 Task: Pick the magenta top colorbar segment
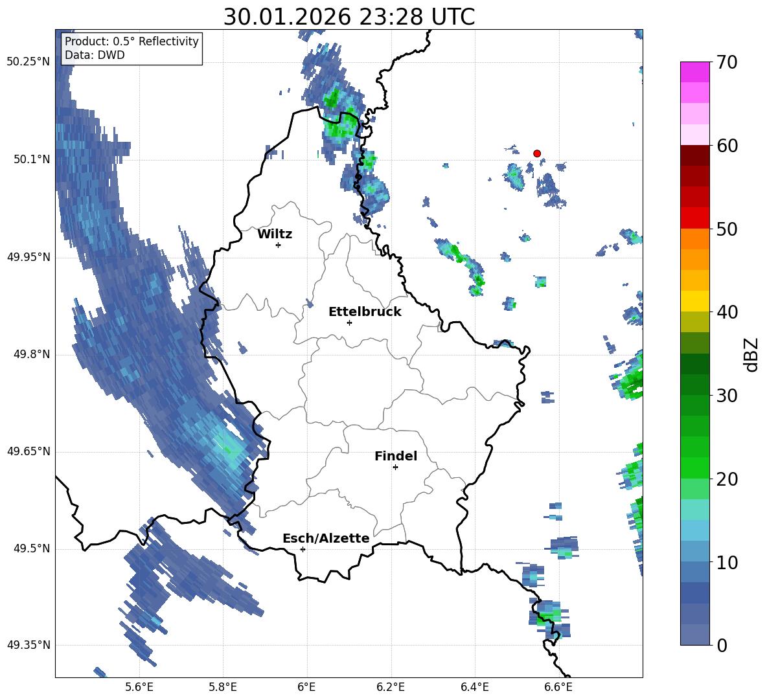tap(694, 73)
